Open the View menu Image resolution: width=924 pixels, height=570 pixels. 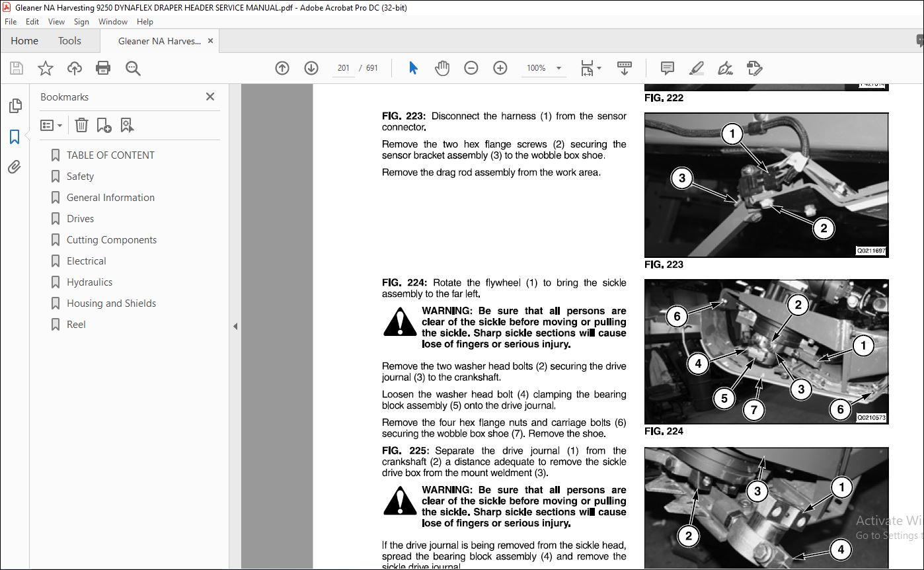tap(56, 22)
